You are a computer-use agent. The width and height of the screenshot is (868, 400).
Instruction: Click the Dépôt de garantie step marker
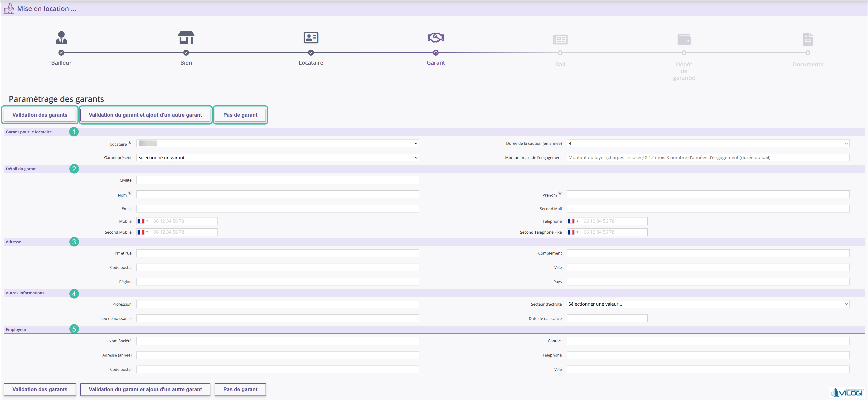tap(684, 53)
